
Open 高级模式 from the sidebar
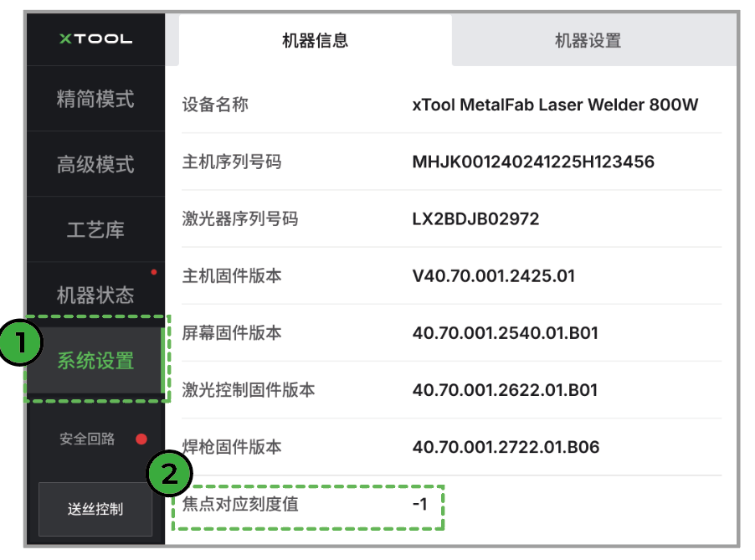tap(95, 164)
